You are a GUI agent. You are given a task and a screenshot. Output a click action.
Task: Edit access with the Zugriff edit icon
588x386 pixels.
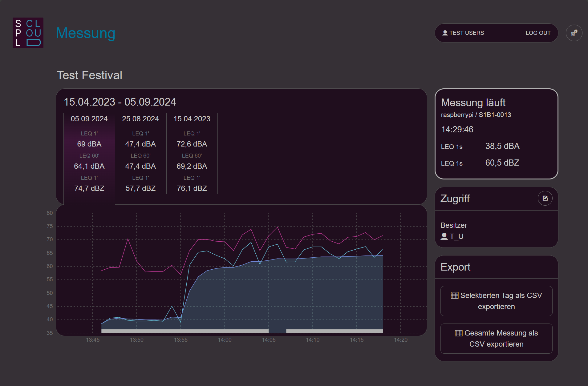[545, 198]
